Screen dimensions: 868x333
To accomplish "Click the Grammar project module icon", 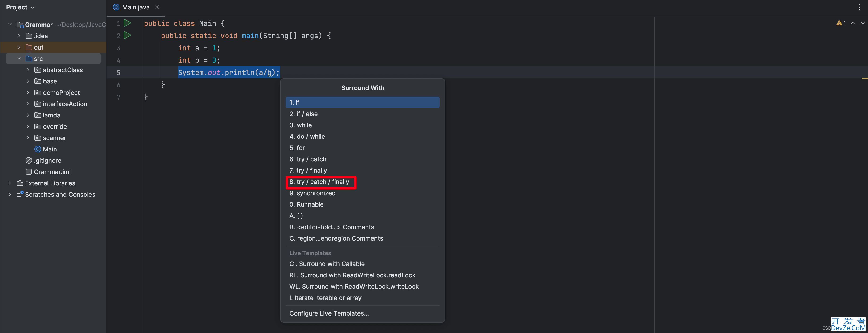I will pos(20,25).
